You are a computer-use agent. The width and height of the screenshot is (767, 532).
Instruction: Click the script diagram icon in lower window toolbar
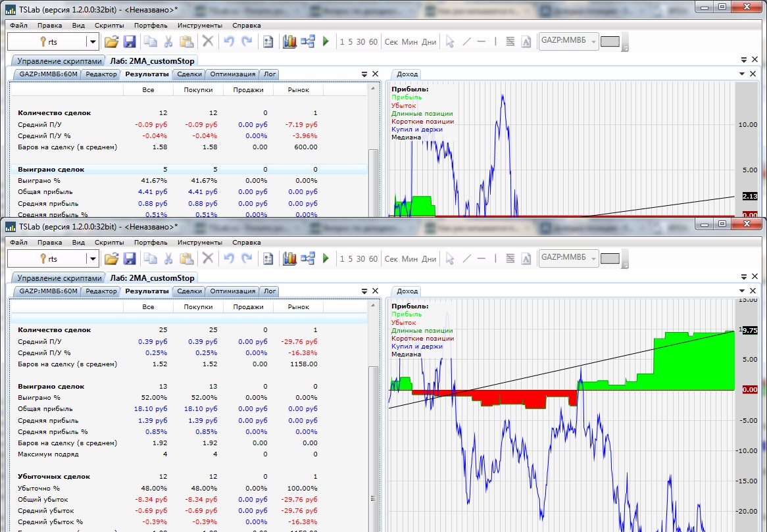point(308,259)
